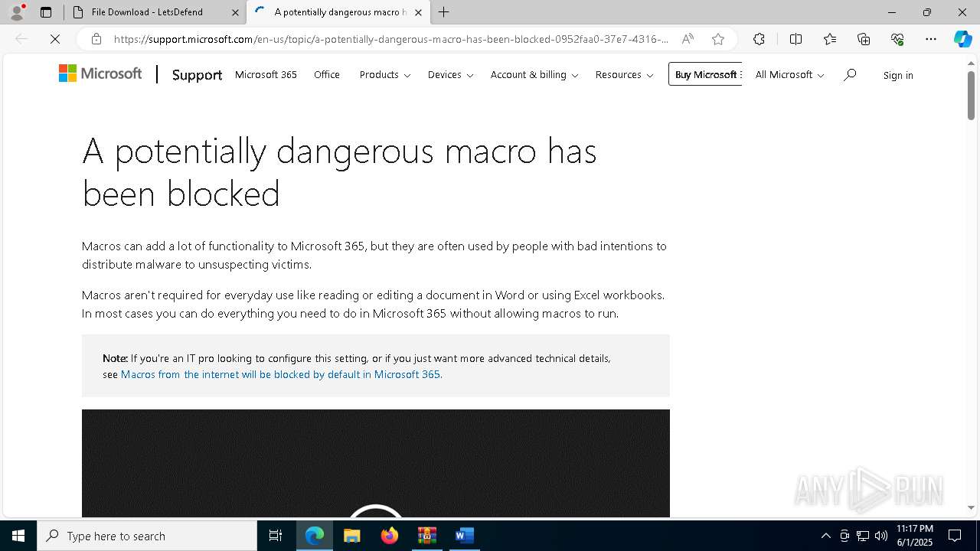Show hidden tray icons chevron
980x551 pixels.
click(825, 536)
